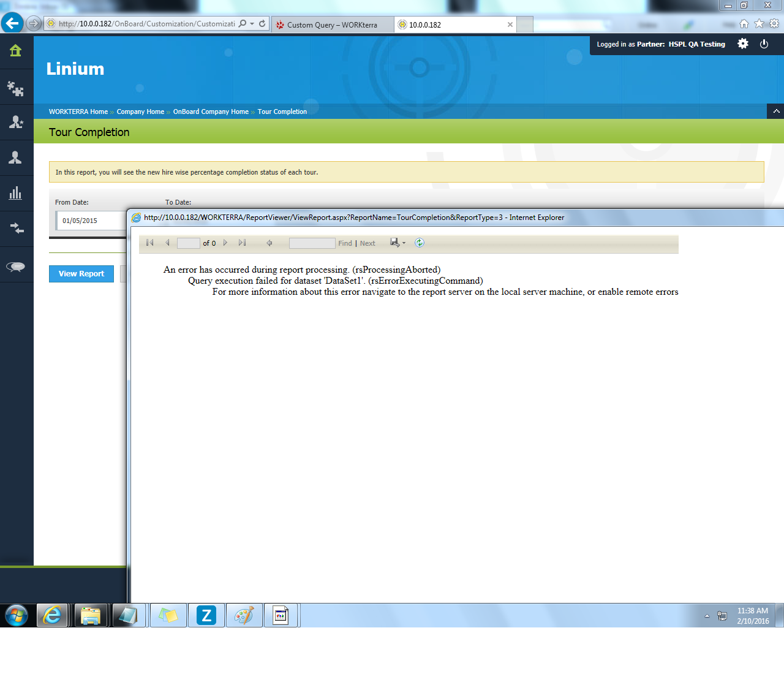
Task: Click the settings gear in the header
Action: pyautogui.click(x=743, y=44)
